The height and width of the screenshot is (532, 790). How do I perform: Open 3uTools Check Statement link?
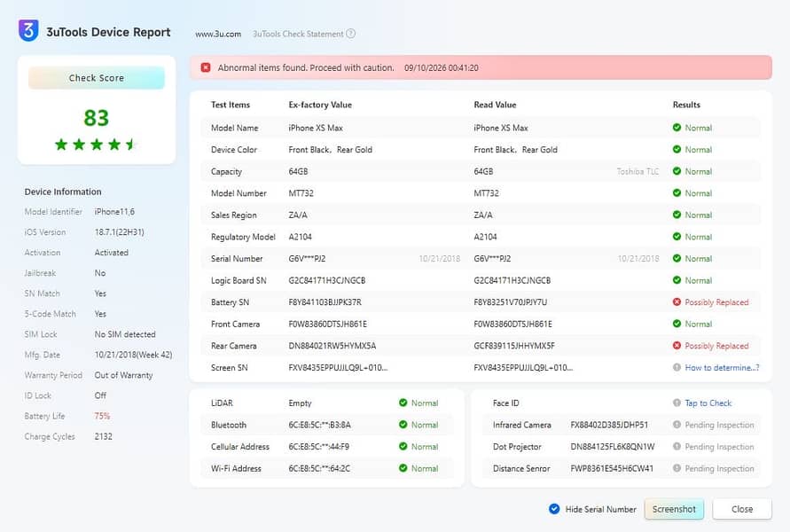coord(298,34)
